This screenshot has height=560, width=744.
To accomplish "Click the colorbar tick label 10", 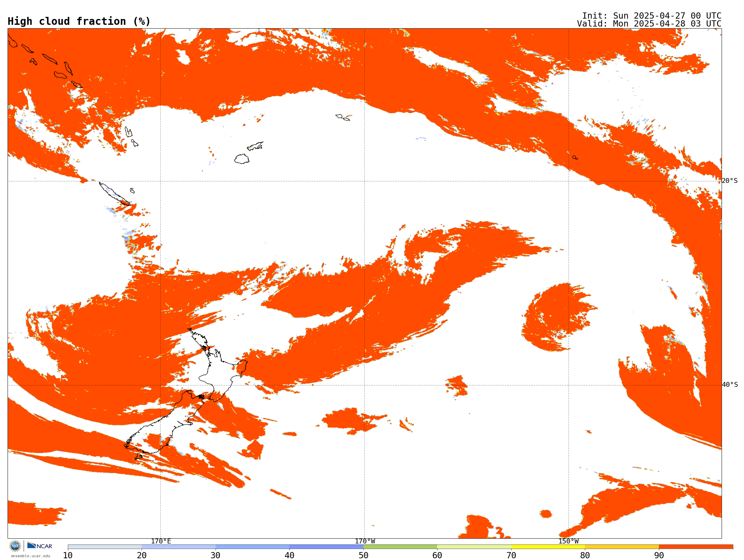I will point(68,556).
